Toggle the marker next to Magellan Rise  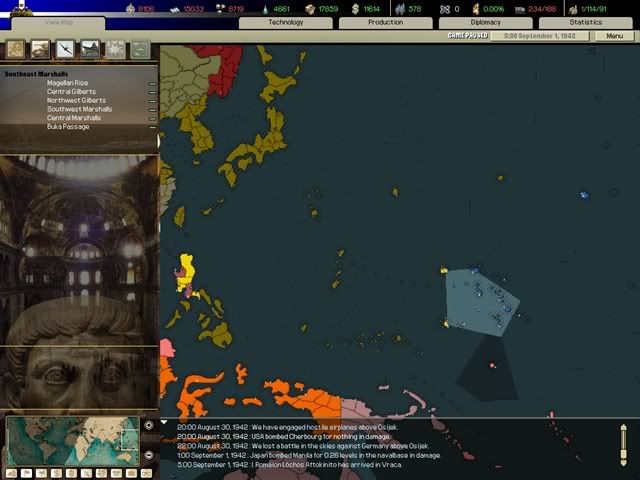152,83
